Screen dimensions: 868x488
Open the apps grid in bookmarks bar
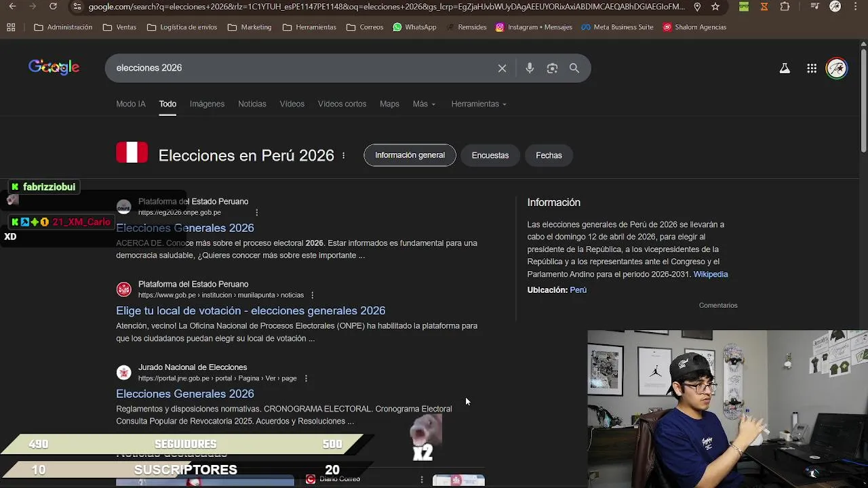tap(11, 27)
